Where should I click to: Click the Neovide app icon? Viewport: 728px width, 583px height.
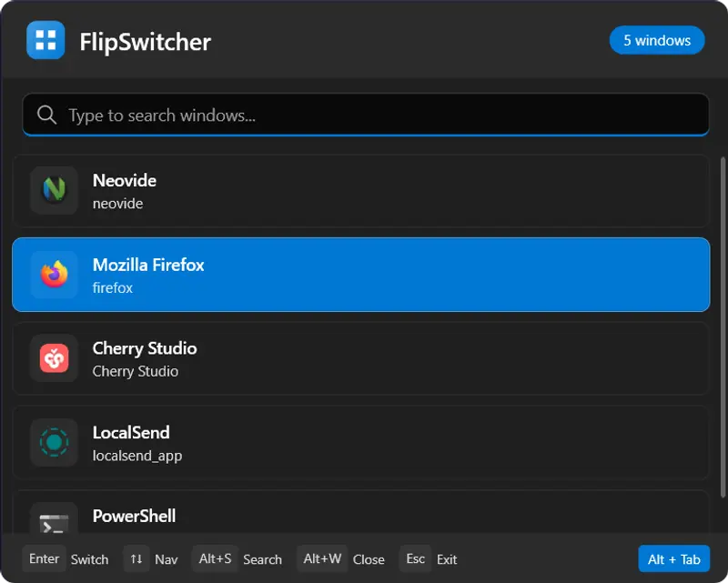(54, 191)
